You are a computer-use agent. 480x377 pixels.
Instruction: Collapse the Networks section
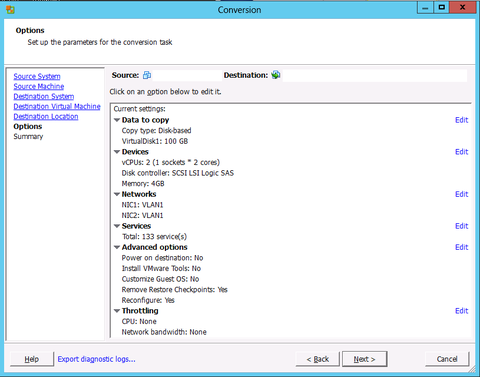pyautogui.click(x=117, y=194)
